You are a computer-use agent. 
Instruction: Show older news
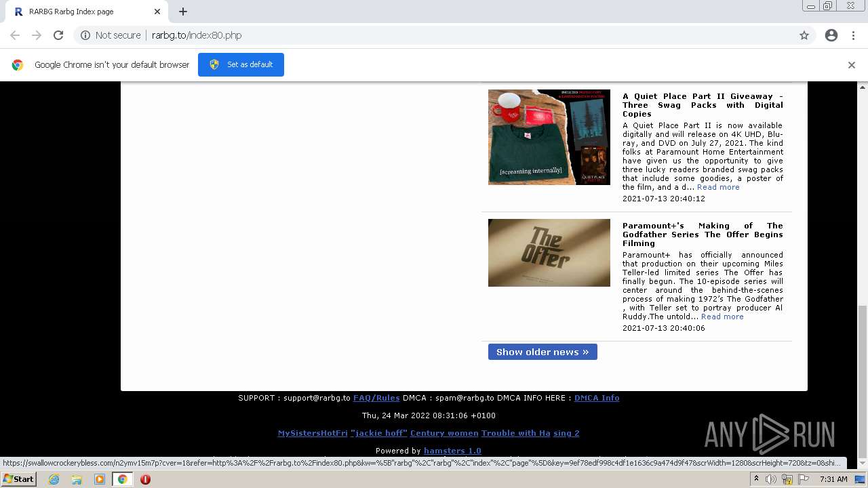click(x=542, y=352)
